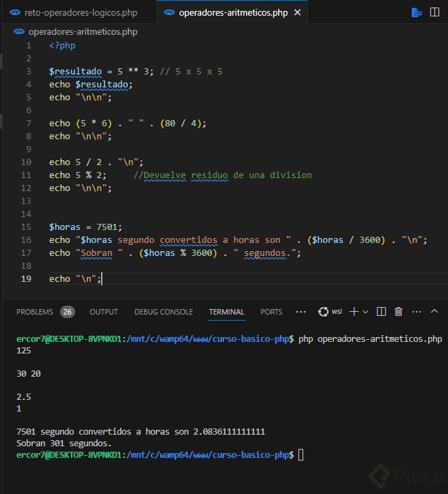Click the $resultado variable on line 3

tap(75, 72)
